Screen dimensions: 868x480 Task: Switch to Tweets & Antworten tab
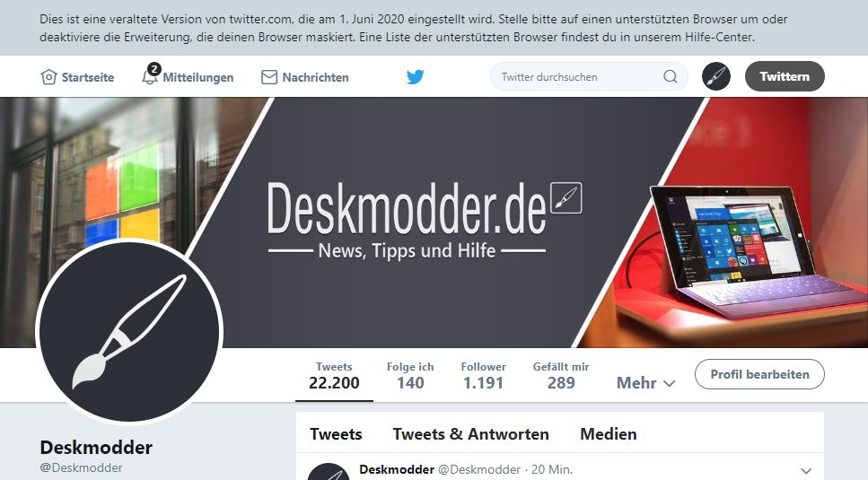click(470, 434)
